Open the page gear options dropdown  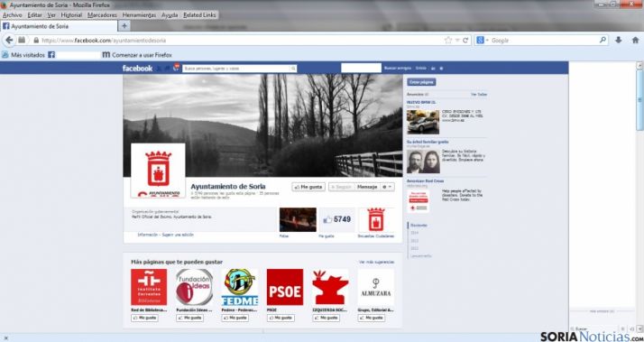(x=387, y=187)
